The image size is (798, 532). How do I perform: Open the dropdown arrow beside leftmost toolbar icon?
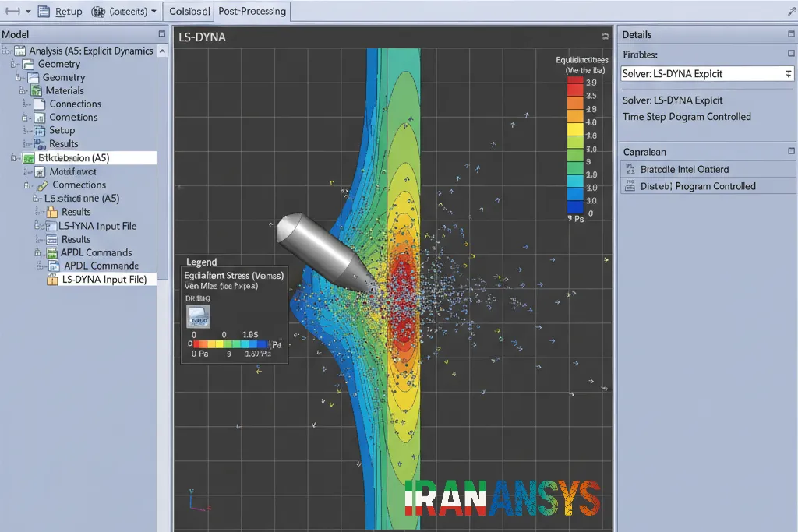(29, 11)
